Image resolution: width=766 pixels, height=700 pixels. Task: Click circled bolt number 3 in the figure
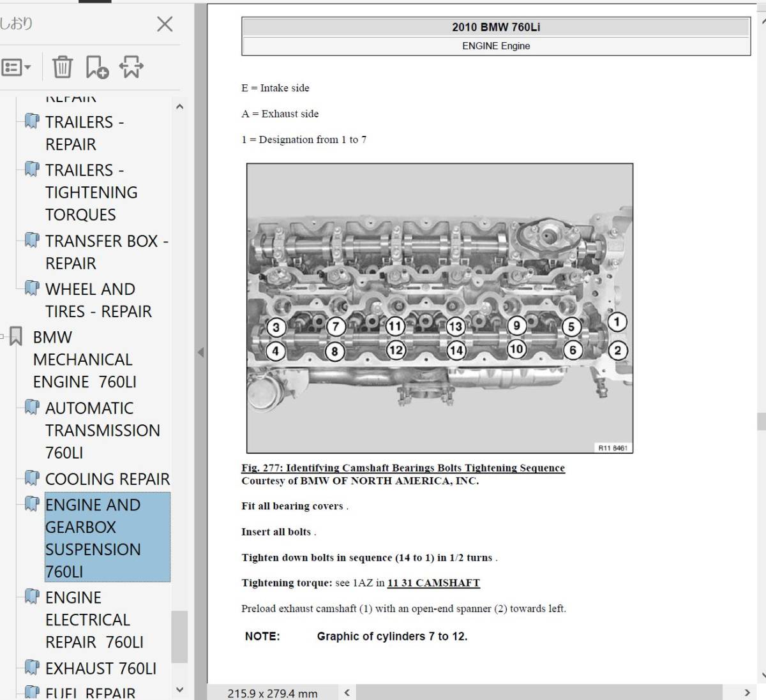[x=276, y=328]
